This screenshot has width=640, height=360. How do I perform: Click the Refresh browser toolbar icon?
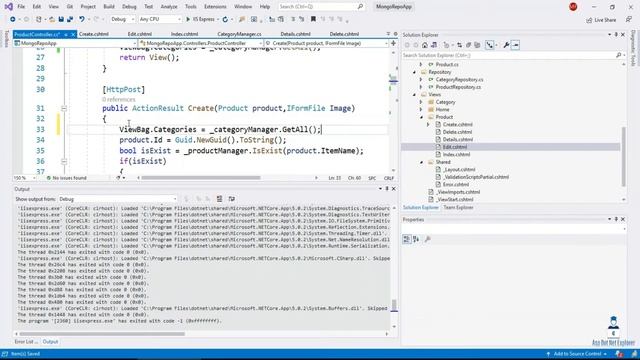point(225,19)
